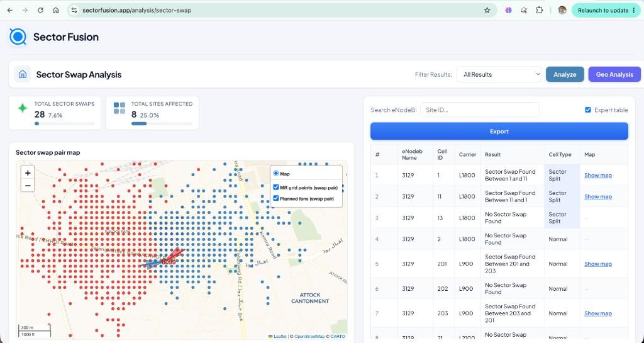View site information in the address bar
The height and width of the screenshot is (343, 644).
pyautogui.click(x=74, y=10)
